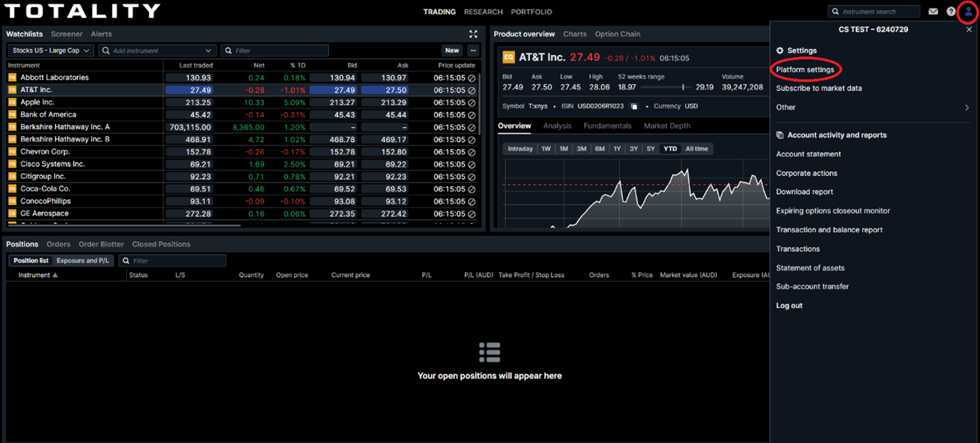Click the price status icon in Citigroup Inc. row

click(x=472, y=177)
